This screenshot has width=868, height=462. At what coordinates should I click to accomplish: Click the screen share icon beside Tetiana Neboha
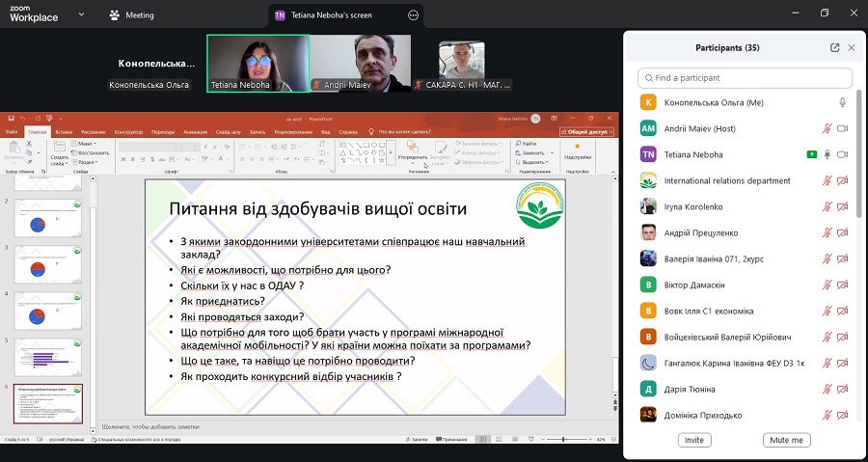pos(812,154)
